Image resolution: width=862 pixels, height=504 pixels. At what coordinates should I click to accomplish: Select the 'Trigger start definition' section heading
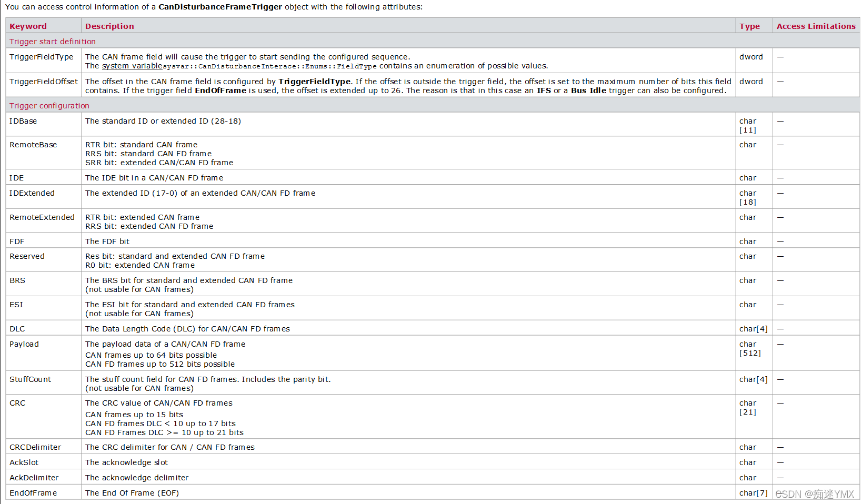(x=53, y=42)
